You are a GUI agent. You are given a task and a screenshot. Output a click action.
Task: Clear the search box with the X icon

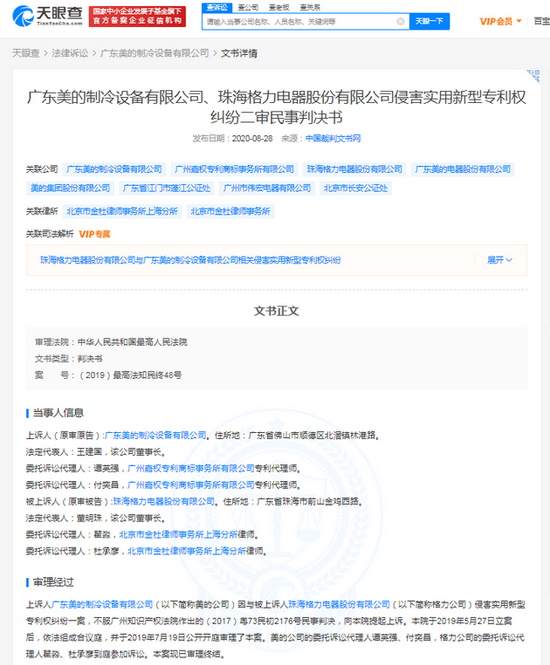[x=400, y=21]
